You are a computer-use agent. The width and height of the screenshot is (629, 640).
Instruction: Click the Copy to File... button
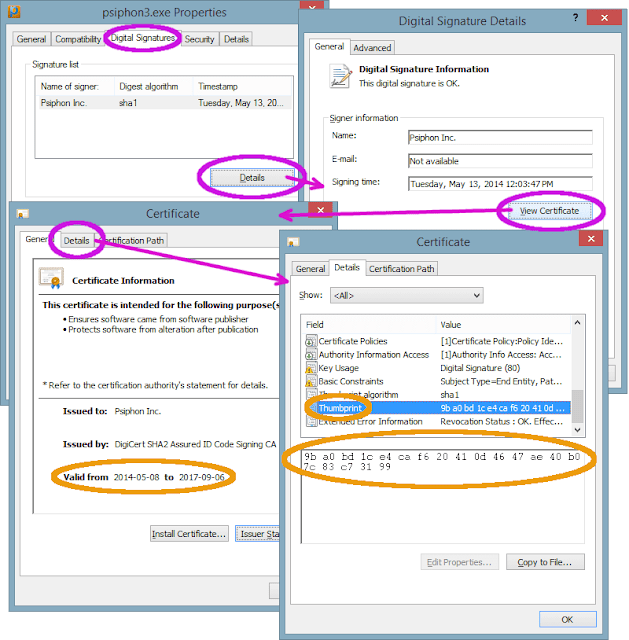point(545,562)
